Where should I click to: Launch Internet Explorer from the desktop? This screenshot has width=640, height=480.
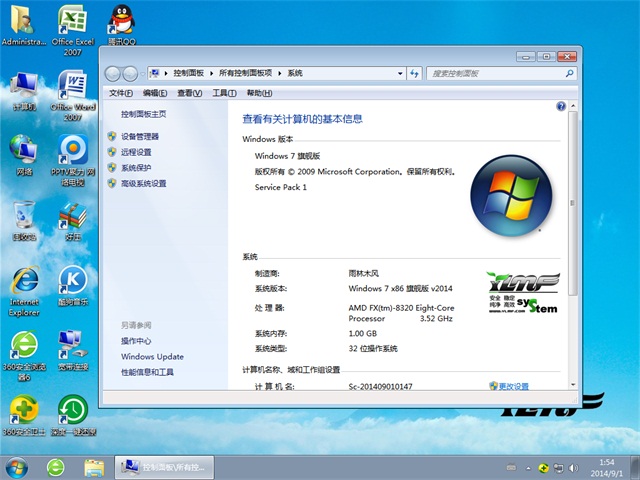point(24,284)
